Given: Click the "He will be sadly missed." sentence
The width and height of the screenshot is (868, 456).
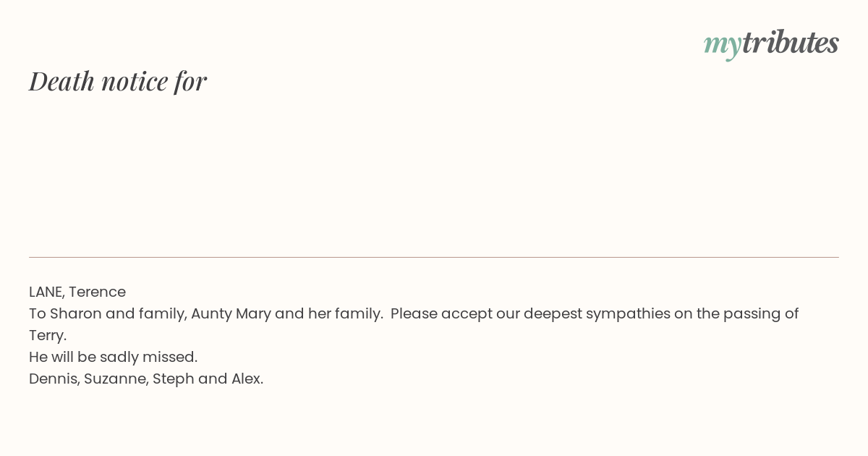Looking at the screenshot, I should [x=113, y=357].
